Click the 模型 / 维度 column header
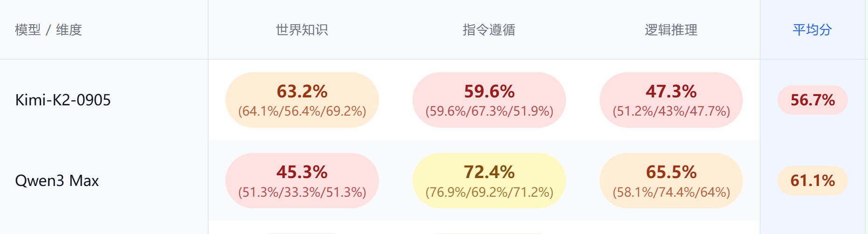The width and height of the screenshot is (868, 234). coord(49,30)
